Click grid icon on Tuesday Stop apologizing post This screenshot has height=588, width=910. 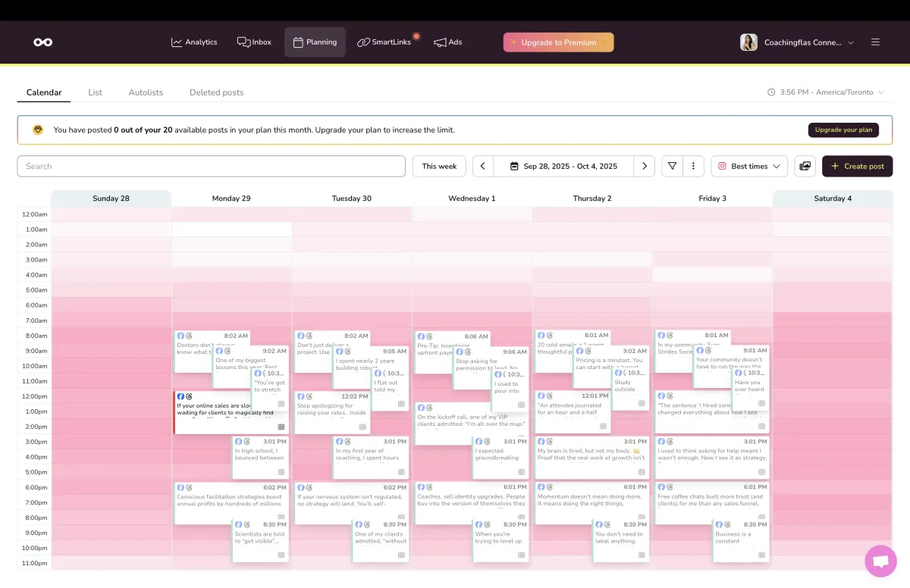362,427
